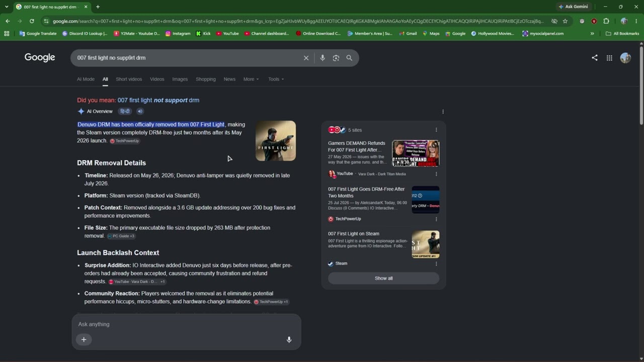
Task: Switch to the AI Mode tab
Action: tap(86, 79)
